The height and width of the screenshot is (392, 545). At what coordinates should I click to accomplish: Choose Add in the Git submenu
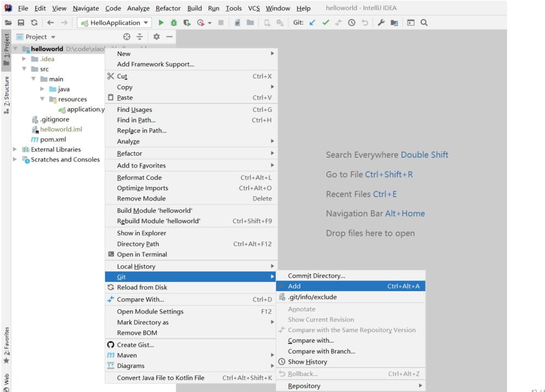[x=350, y=286]
